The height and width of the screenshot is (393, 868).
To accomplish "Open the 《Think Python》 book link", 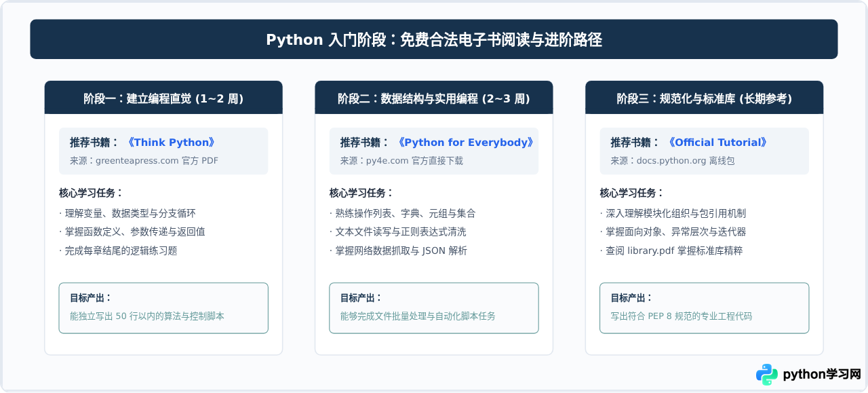I will [x=171, y=143].
